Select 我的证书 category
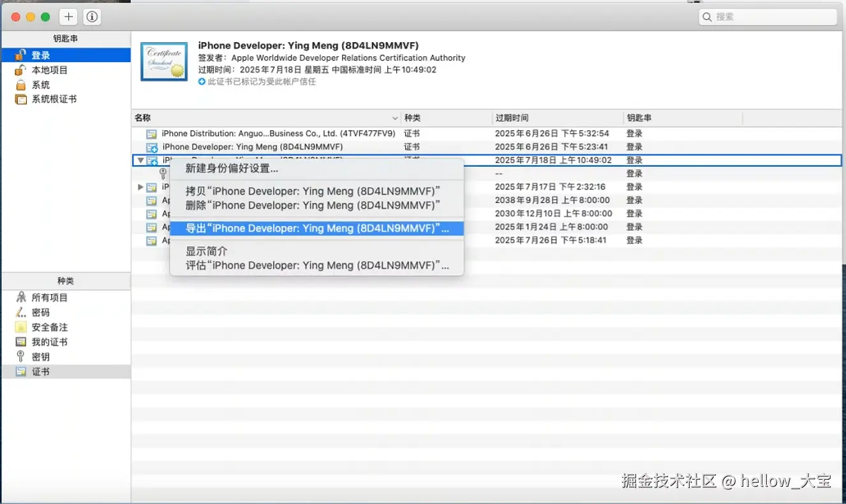 click(x=66, y=342)
